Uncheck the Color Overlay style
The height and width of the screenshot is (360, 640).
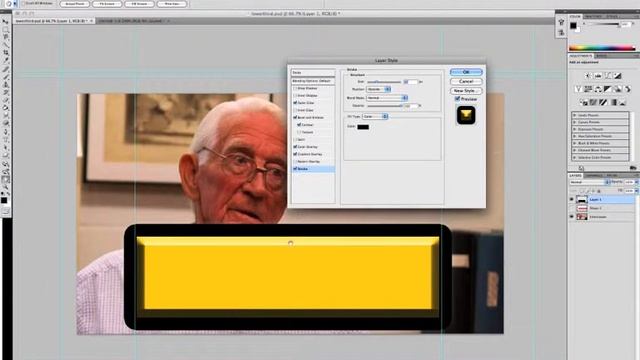[x=295, y=147]
